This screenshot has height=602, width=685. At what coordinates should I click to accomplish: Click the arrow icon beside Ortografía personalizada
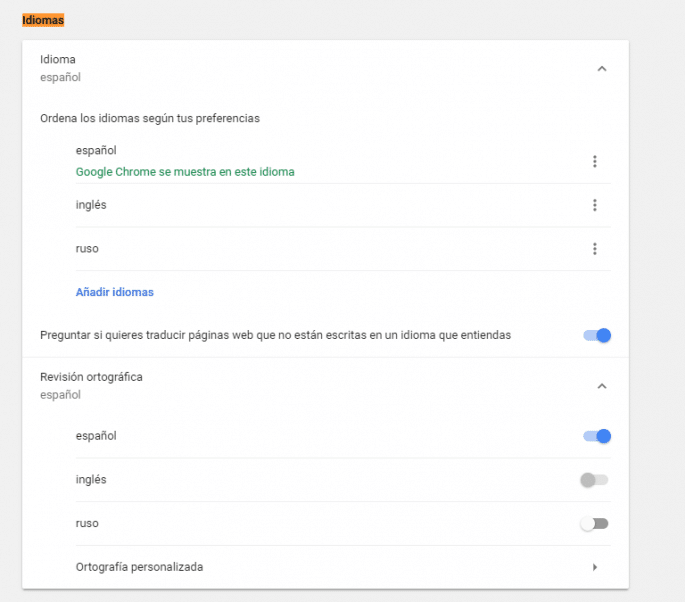coord(595,567)
